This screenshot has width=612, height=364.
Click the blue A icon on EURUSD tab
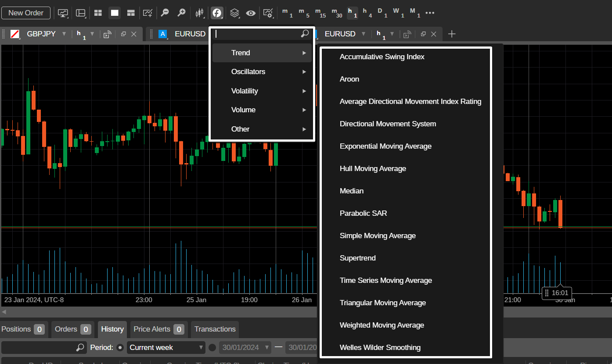pos(163,34)
